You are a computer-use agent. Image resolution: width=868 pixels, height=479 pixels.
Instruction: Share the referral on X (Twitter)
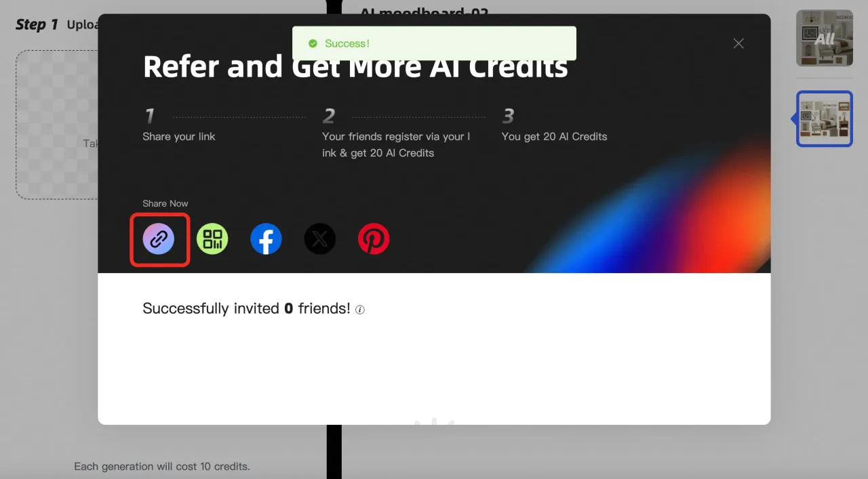[320, 239]
